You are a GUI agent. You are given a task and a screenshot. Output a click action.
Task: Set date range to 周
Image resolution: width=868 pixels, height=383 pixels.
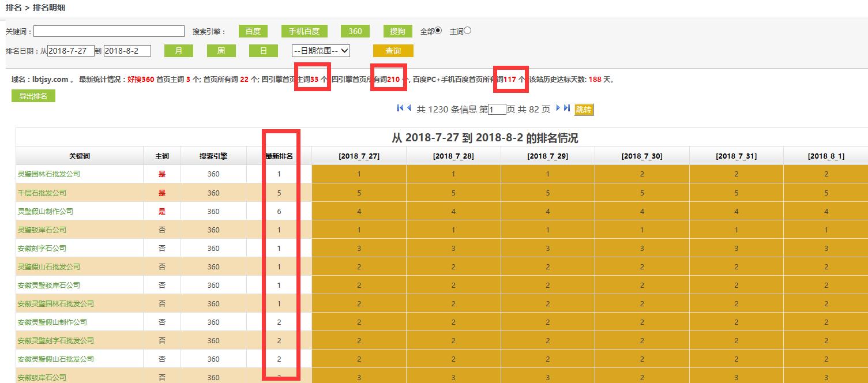tap(221, 51)
